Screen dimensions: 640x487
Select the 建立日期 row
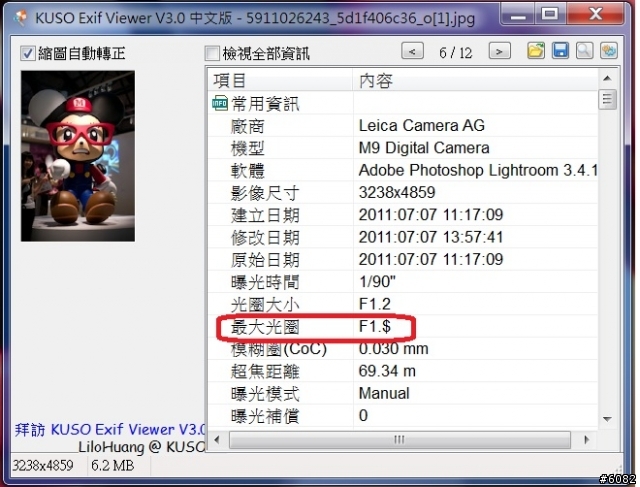[403, 215]
